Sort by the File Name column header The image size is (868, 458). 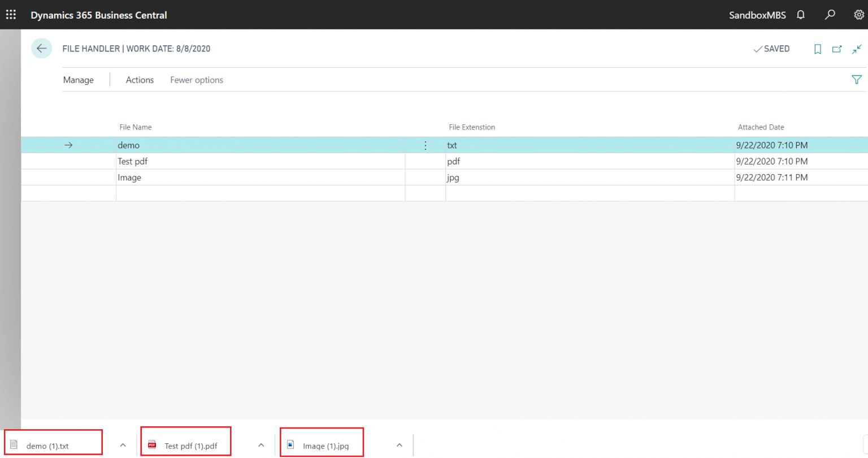(136, 127)
